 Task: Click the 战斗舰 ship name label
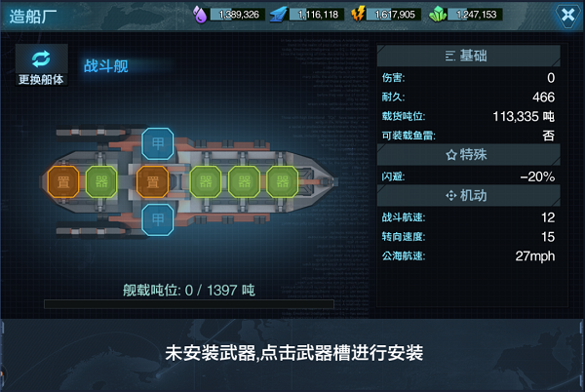[106, 66]
